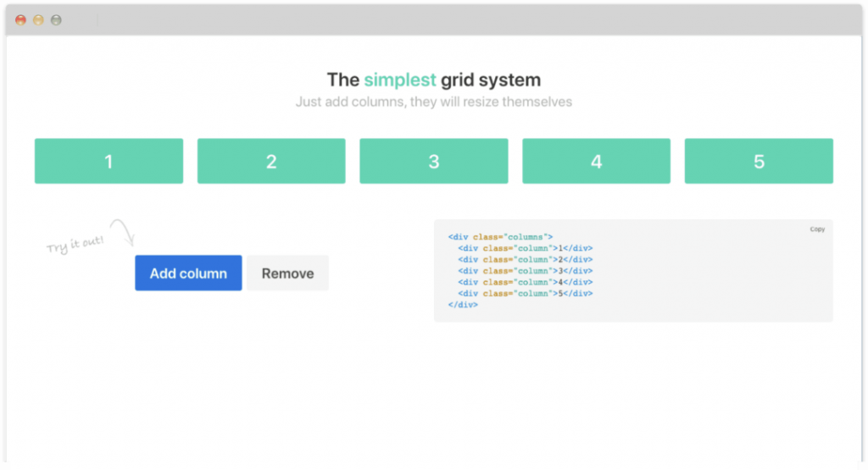
Task: Click the red close window button
Action: coord(20,20)
